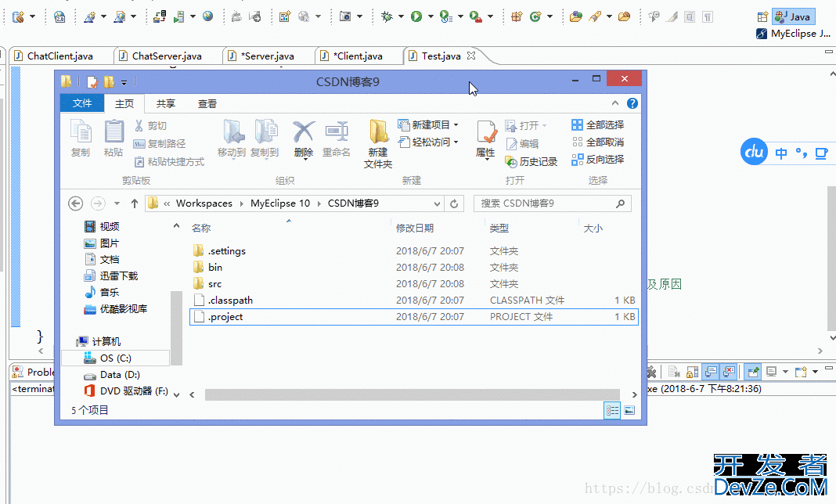
Task: Sort by Type (类型) column header
Action: pyautogui.click(x=499, y=229)
